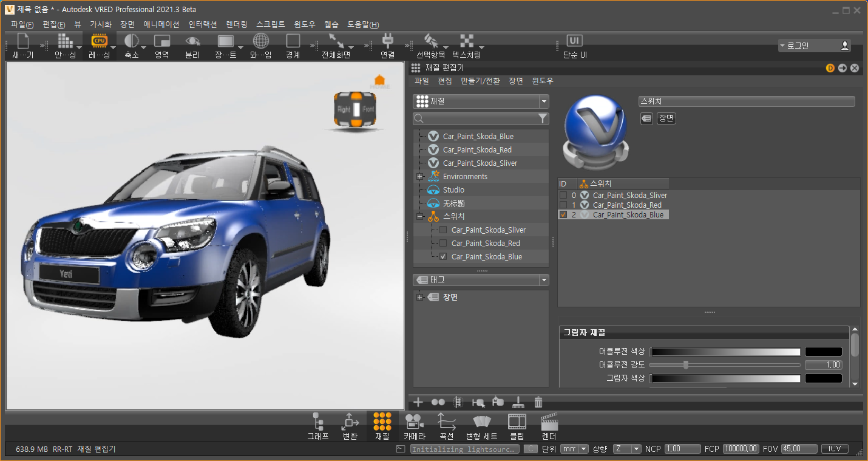868x461 pixels.
Task: Open the Render settings clapperboard icon
Action: (549, 422)
